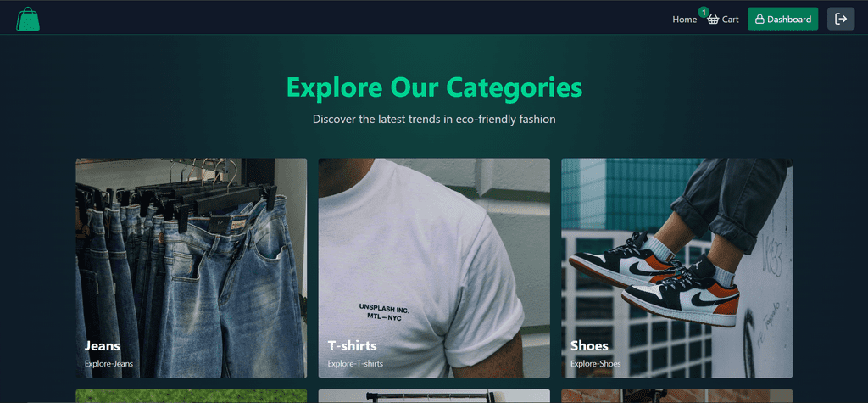Click the Shoes category title
The width and height of the screenshot is (868, 403).
pyautogui.click(x=590, y=346)
